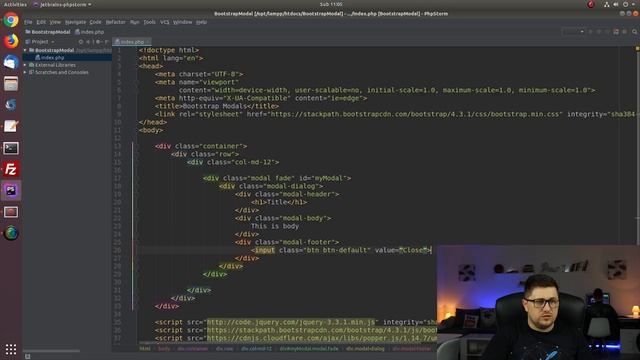The width and height of the screenshot is (640, 360).
Task: Open the run configuration dropdown
Action: (573, 32)
